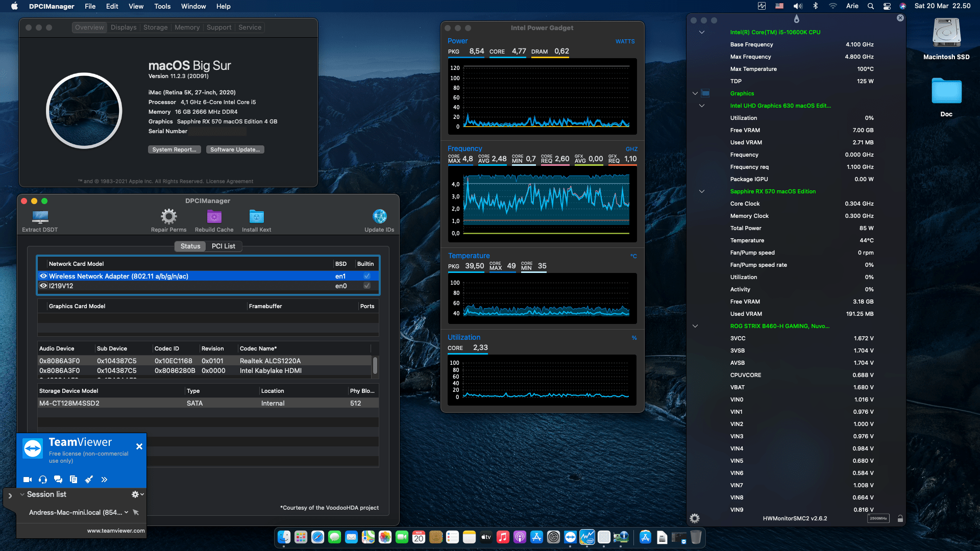Switch to PCI List tab
Viewport: 980px width, 551px height.
point(224,246)
